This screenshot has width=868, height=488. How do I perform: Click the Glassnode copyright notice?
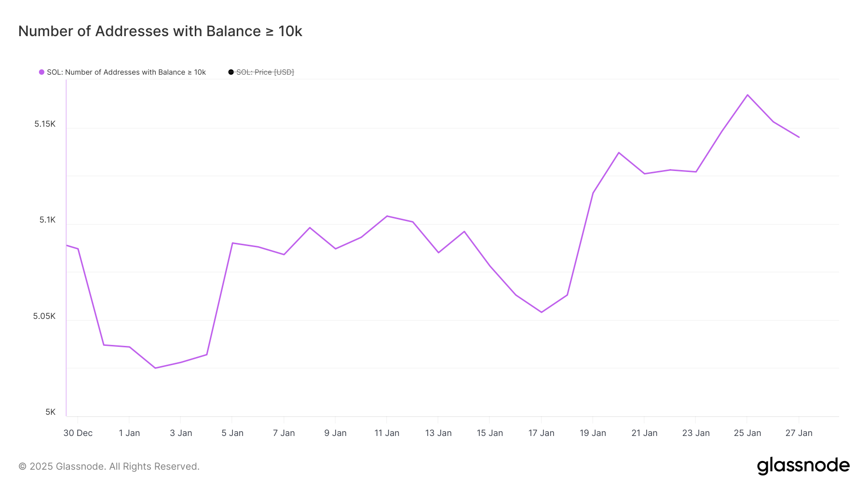point(109,466)
